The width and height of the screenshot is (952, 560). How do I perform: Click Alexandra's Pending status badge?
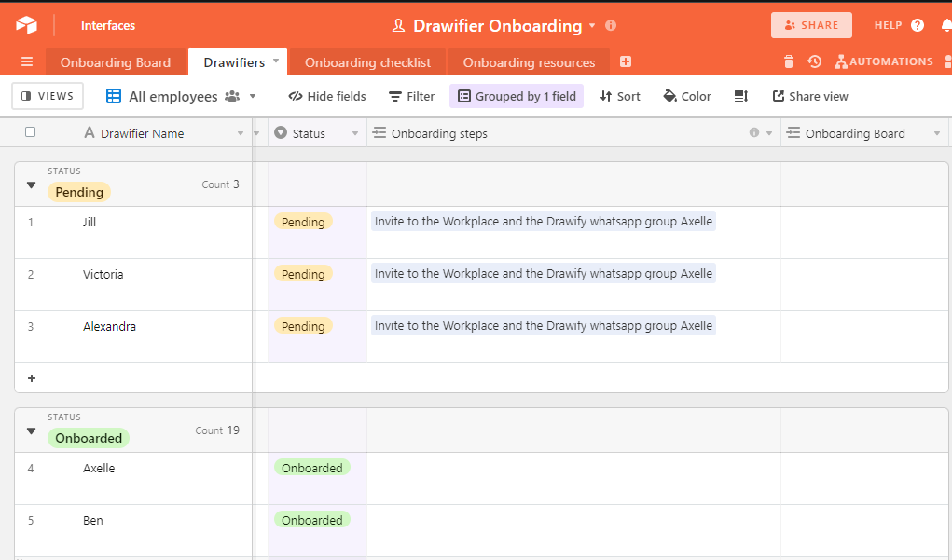pos(303,326)
